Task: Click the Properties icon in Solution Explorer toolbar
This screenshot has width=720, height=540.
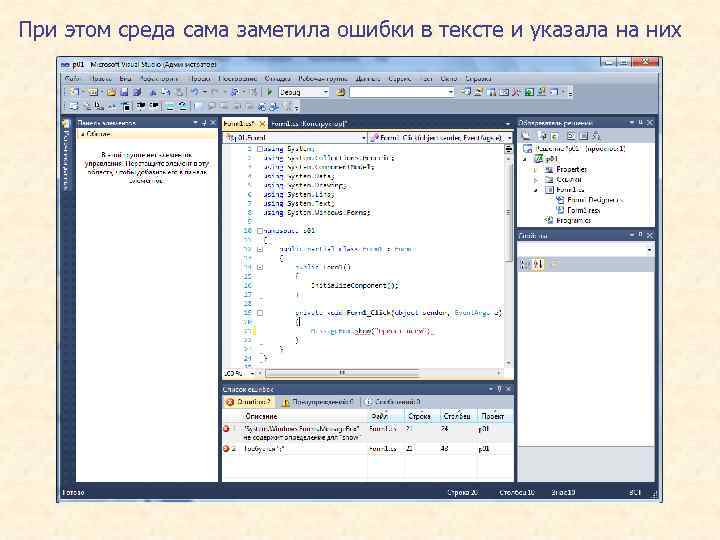Action: [x=526, y=136]
